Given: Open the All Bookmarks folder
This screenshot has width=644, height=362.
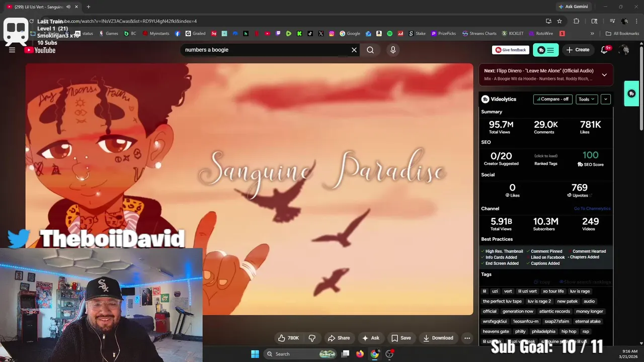Looking at the screenshot, I should coord(622,34).
